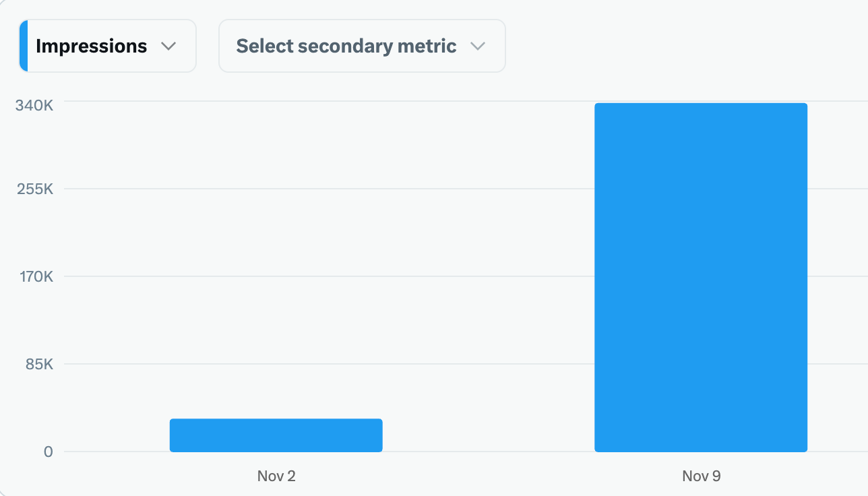Click the 255K axis value
This screenshot has height=496, width=868.
click(34, 189)
